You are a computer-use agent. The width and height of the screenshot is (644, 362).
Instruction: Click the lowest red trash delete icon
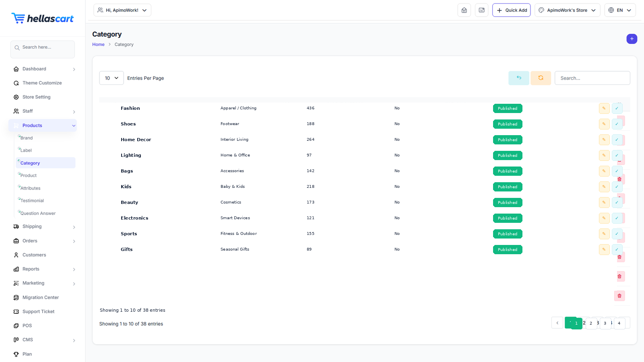(x=619, y=296)
